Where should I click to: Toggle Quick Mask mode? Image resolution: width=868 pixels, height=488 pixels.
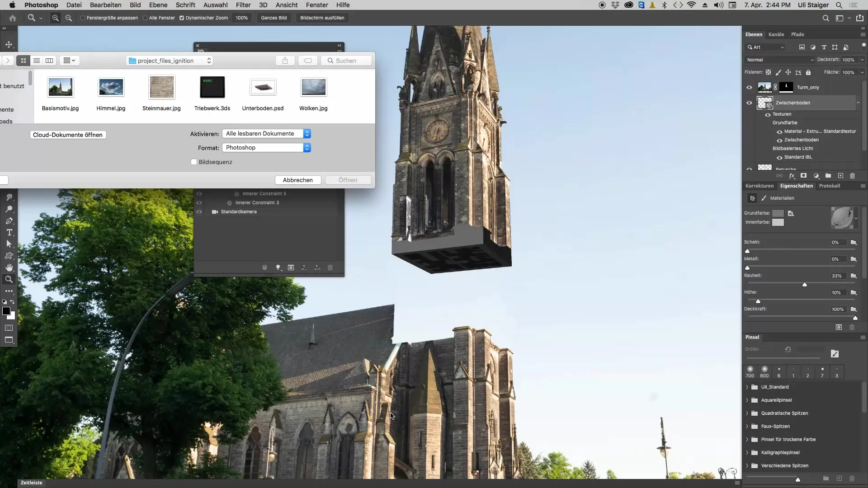coord(9,328)
